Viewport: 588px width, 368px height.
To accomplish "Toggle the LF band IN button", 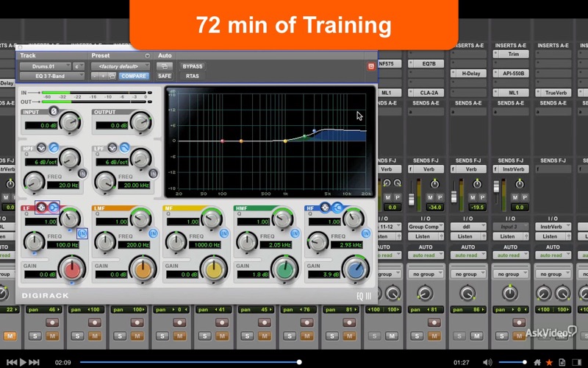I will 82,233.
